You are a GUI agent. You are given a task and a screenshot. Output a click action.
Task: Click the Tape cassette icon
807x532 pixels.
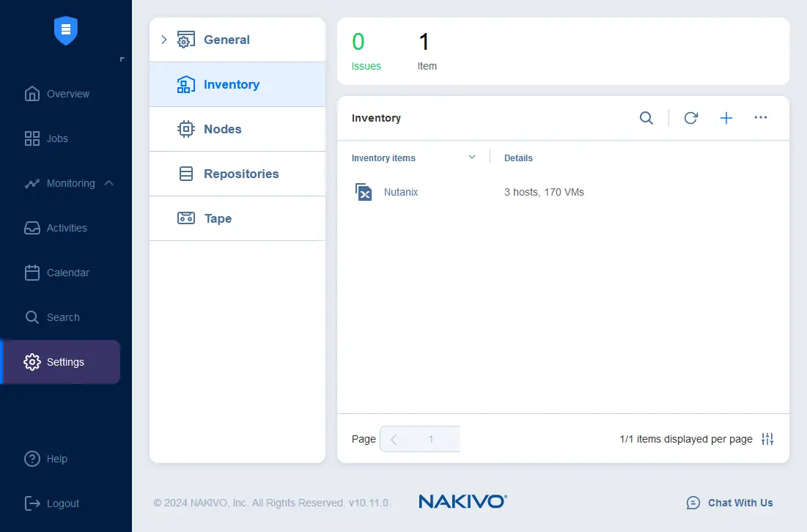click(x=185, y=218)
